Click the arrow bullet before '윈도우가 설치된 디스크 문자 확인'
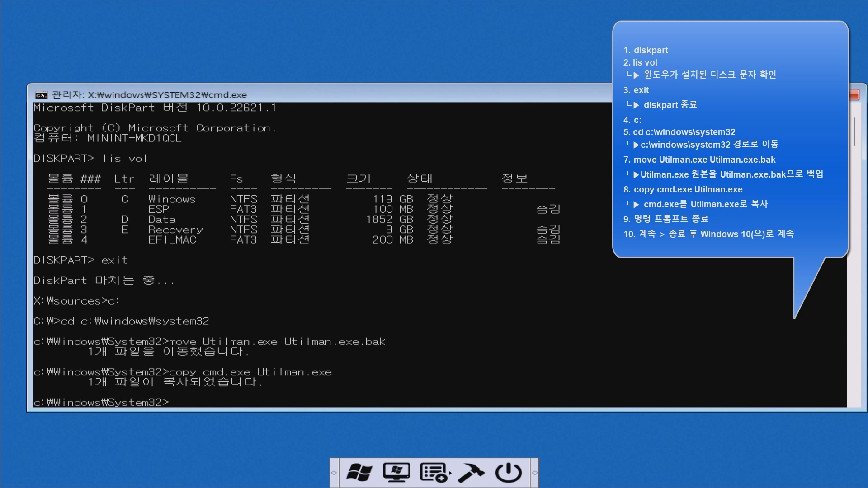This screenshot has height=488, width=868. [636, 75]
